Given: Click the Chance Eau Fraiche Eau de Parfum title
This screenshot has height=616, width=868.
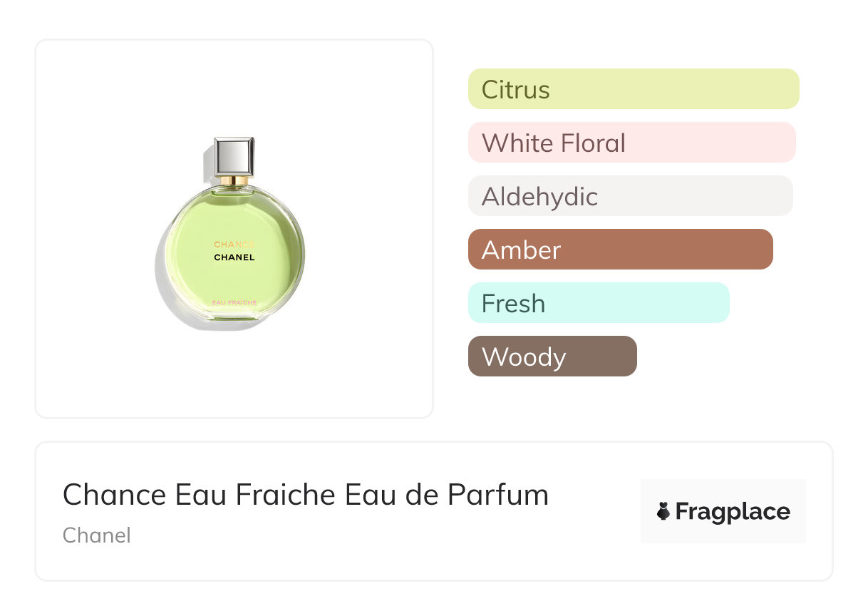Looking at the screenshot, I should (x=306, y=494).
